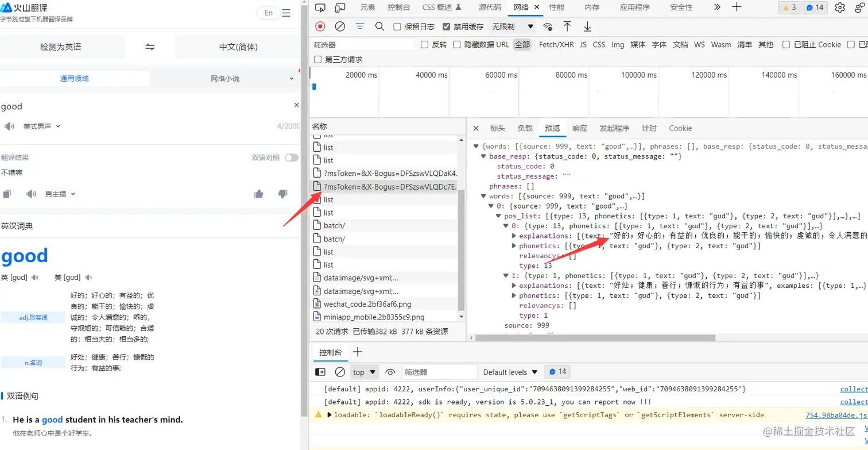
Task: Open the 标头 request tab
Action: click(498, 128)
